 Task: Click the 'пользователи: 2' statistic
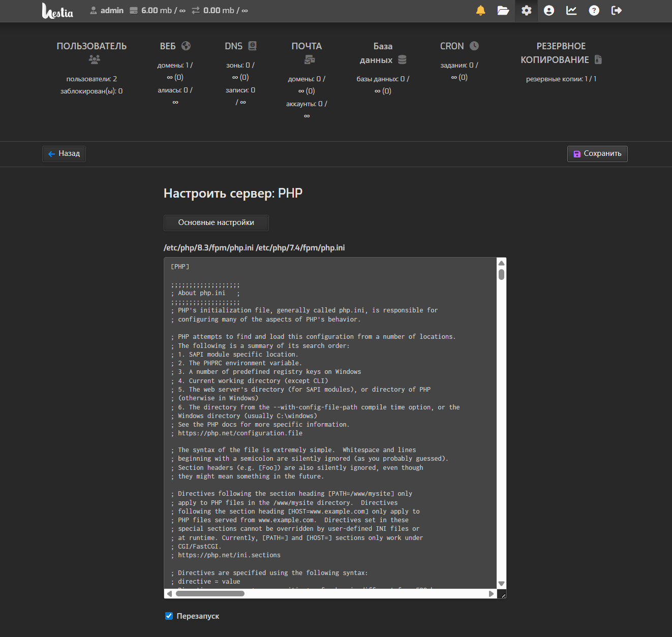[91, 79]
